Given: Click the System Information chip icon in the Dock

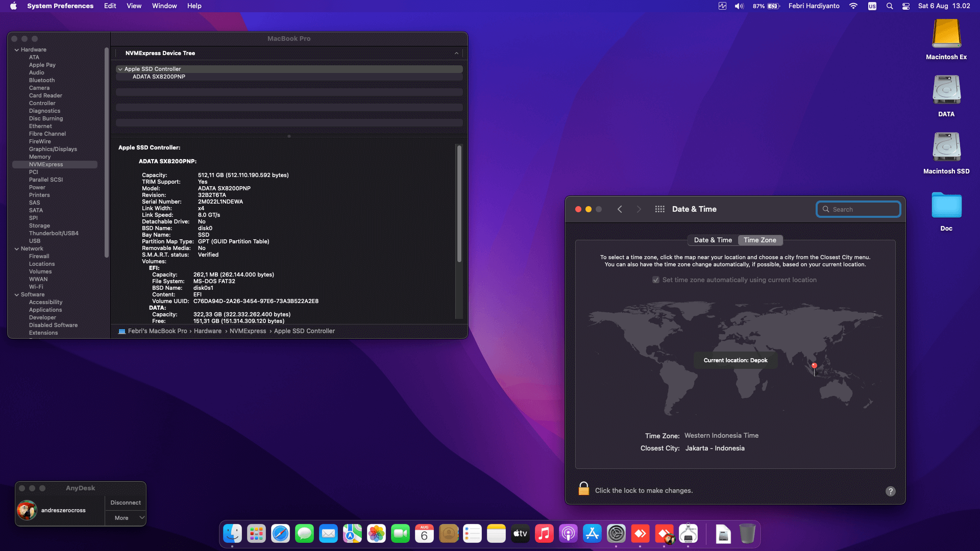Looking at the screenshot, I should (x=688, y=534).
